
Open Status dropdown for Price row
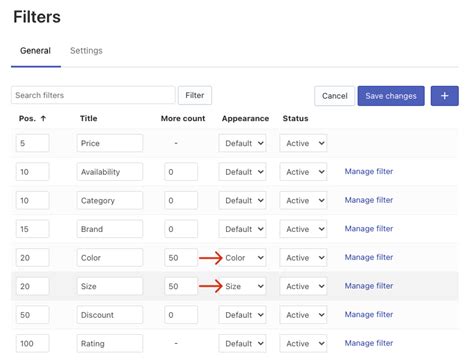click(x=303, y=143)
